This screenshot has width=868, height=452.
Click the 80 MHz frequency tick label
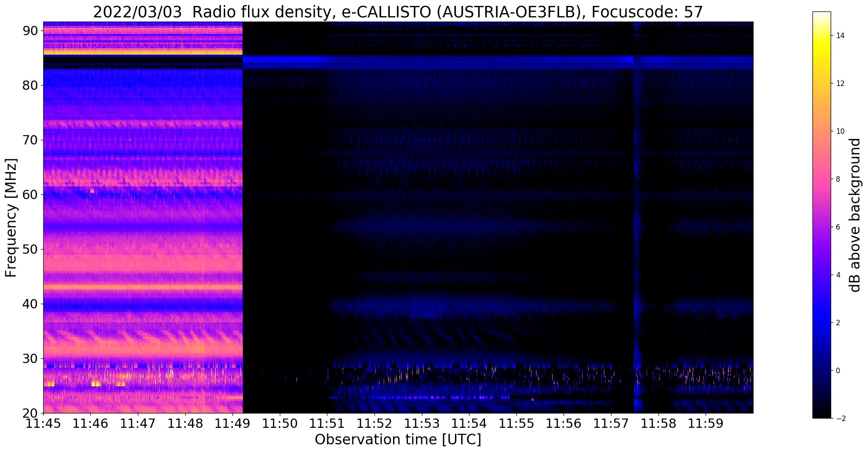[x=31, y=85]
